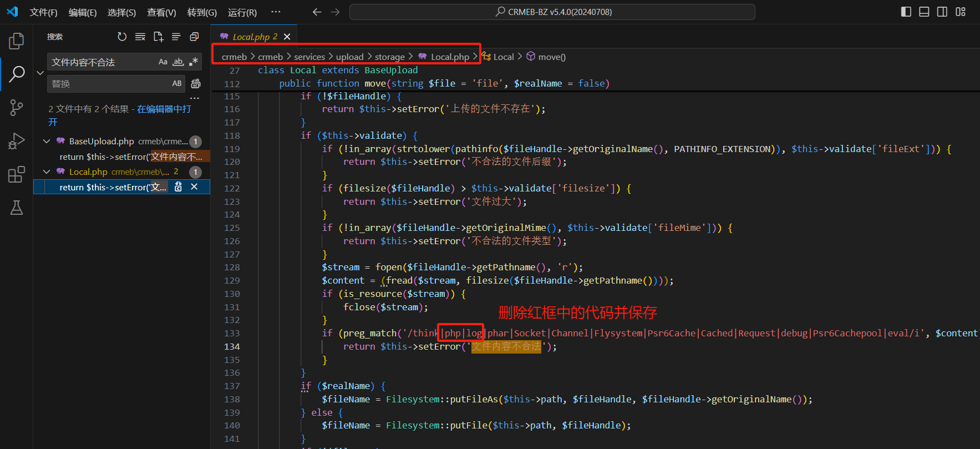
Task: Open the Explorer view in activity bar
Action: click(17, 41)
